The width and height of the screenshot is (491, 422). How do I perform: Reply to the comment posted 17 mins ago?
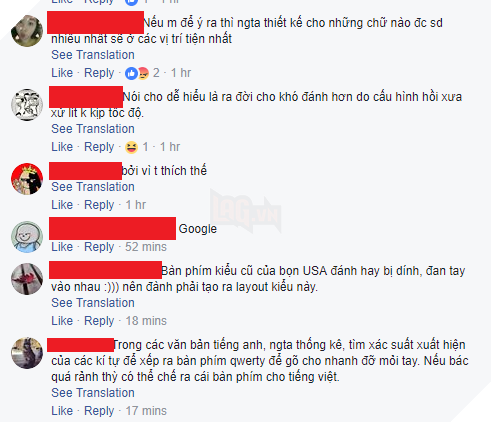(x=99, y=411)
